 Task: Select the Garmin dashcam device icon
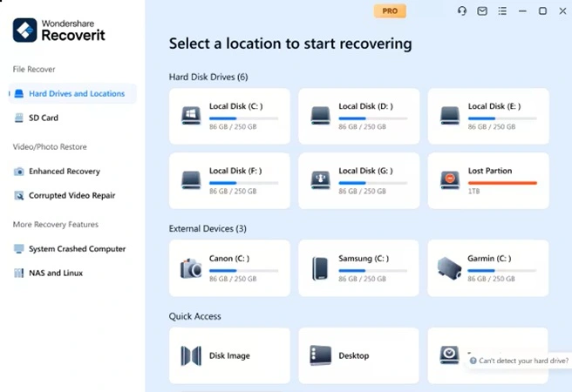pyautogui.click(x=449, y=268)
